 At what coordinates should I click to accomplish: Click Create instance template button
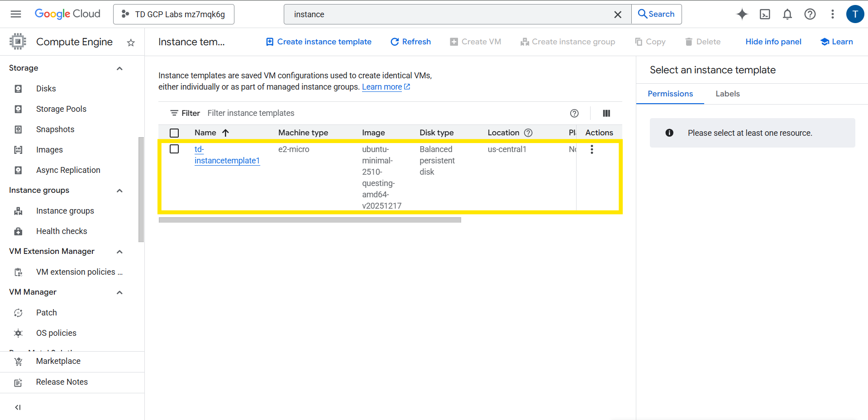pyautogui.click(x=319, y=42)
